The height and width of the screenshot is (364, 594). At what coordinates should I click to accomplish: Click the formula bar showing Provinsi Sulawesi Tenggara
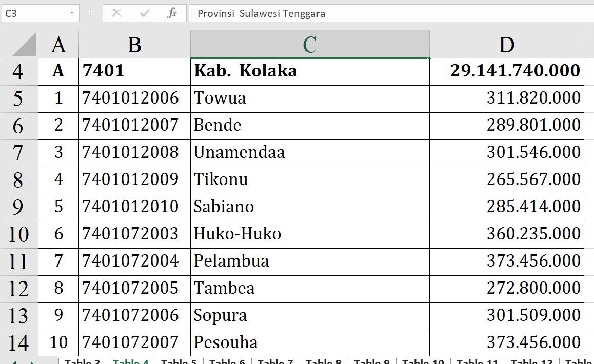(x=390, y=13)
